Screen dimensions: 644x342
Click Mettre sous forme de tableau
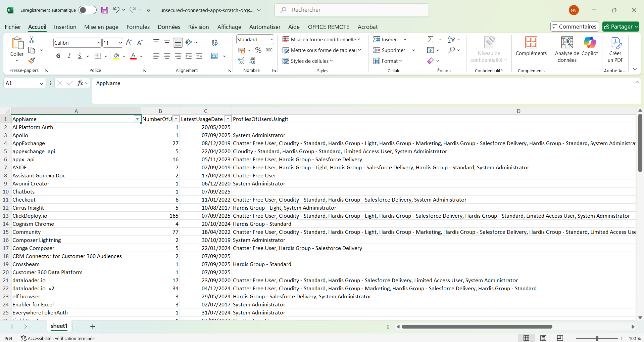pyautogui.click(x=322, y=50)
